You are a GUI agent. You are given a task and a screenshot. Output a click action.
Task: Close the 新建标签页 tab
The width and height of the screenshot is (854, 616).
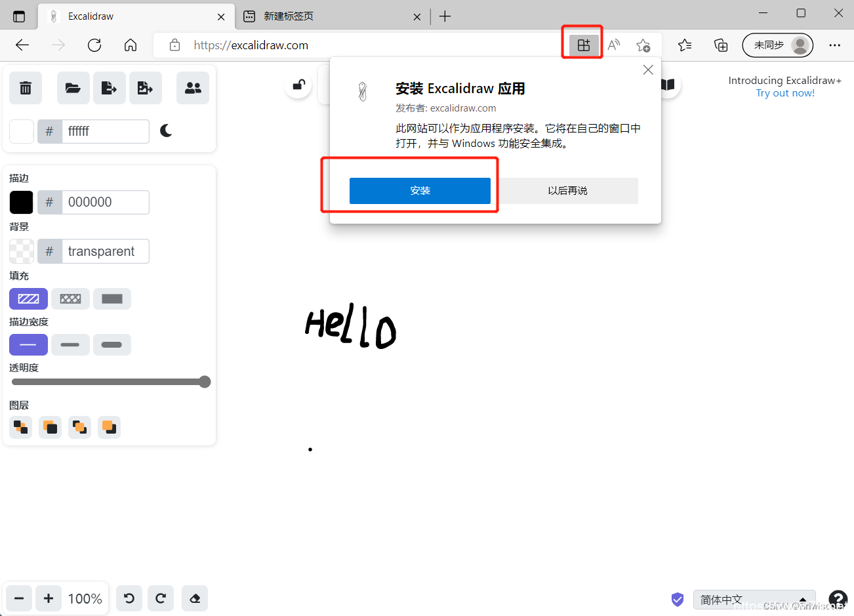coord(417,17)
